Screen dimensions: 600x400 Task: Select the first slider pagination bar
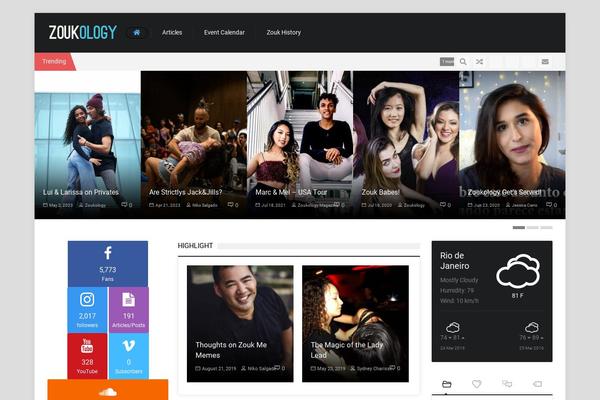tap(518, 227)
